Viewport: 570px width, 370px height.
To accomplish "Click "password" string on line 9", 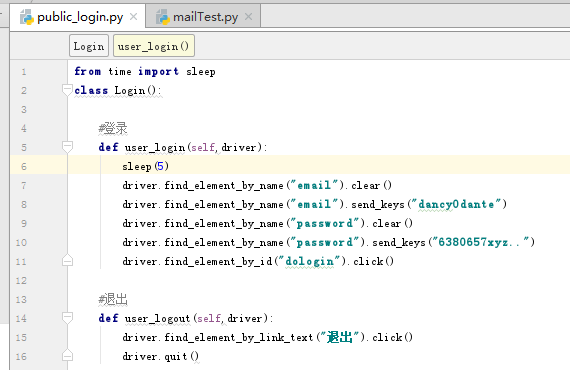I will coord(325,223).
